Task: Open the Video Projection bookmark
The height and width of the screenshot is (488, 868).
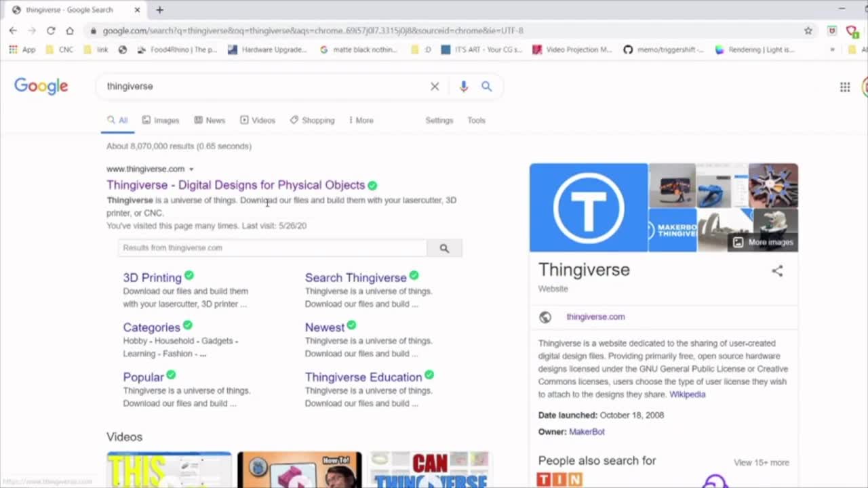Action: 573,49
